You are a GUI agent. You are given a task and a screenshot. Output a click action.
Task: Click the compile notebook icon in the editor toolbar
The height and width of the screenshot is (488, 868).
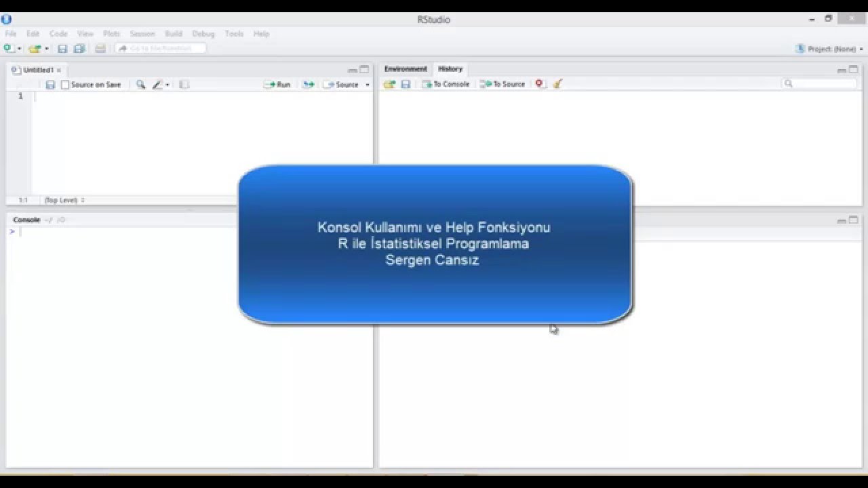(184, 85)
